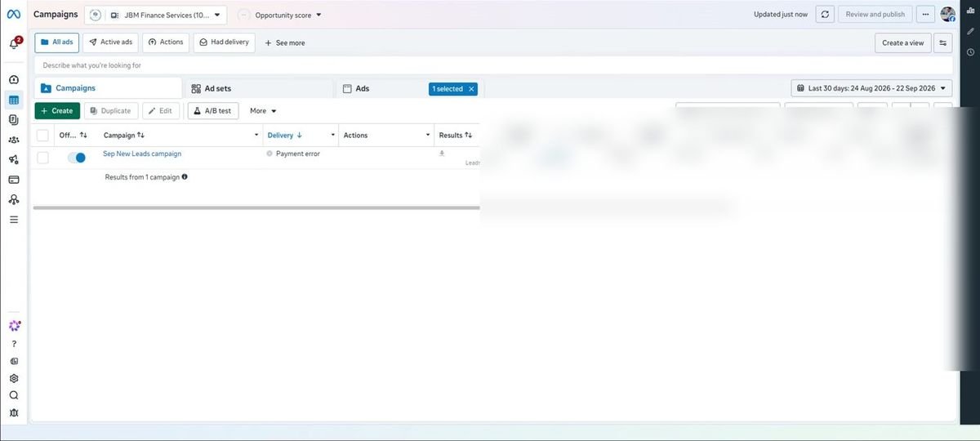The height and width of the screenshot is (441, 980).
Task: Refresh data with circular arrows icon
Action: pyautogui.click(x=826, y=14)
